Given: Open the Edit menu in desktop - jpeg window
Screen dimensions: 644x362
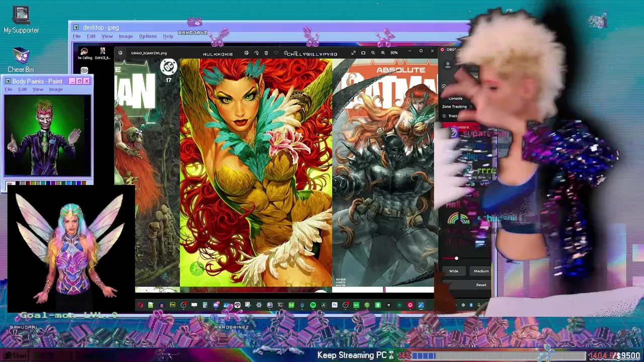Looking at the screenshot, I should point(91,36).
